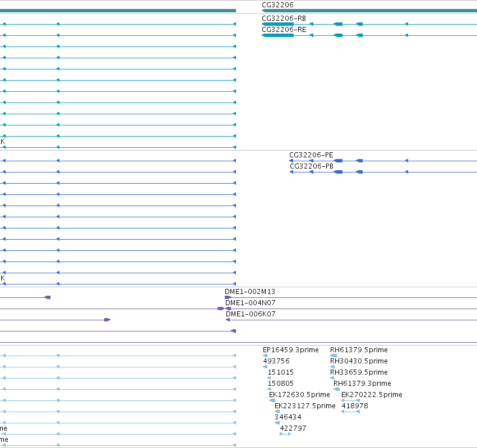Image resolution: width=477 pixels, height=448 pixels.
Task: Select the DME1-004N07 clone label
Action: tap(251, 303)
